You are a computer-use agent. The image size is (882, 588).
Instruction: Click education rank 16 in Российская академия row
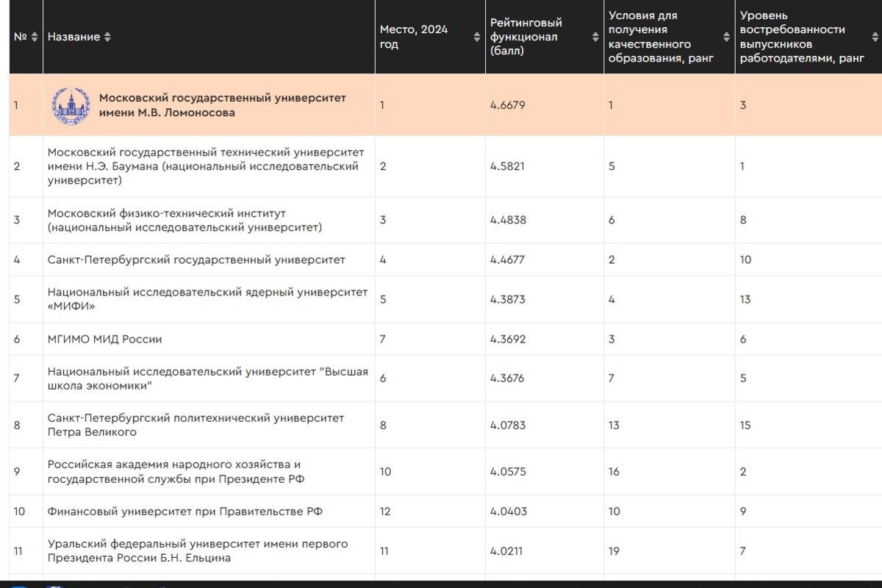(614, 472)
